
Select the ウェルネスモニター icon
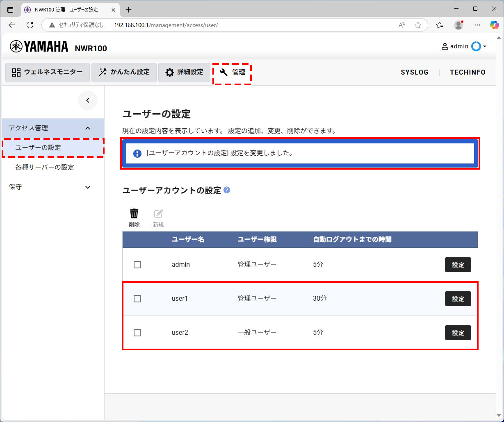click(x=15, y=72)
